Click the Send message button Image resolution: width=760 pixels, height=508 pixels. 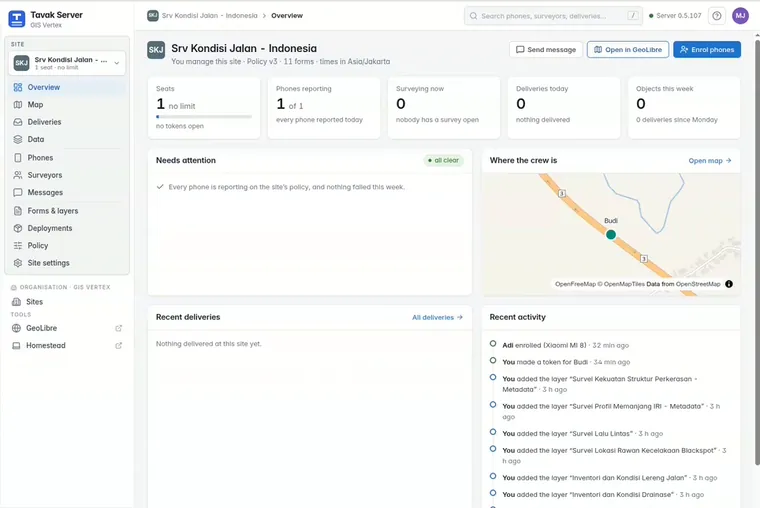pos(546,49)
